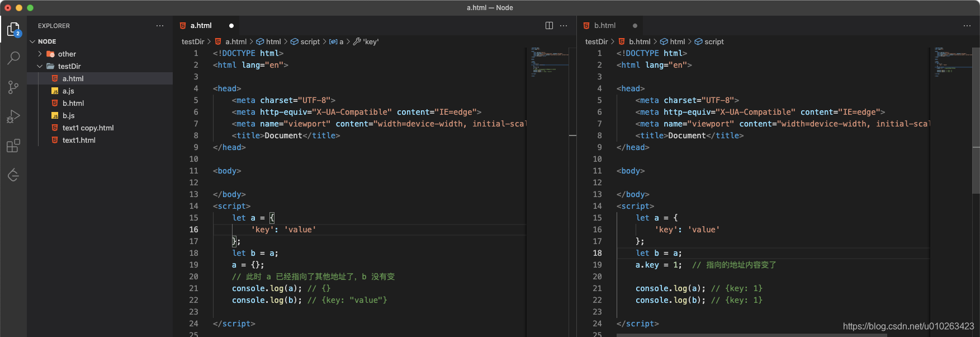The height and width of the screenshot is (337, 980).
Task: Click line number 18 in b.html
Action: 597,253
